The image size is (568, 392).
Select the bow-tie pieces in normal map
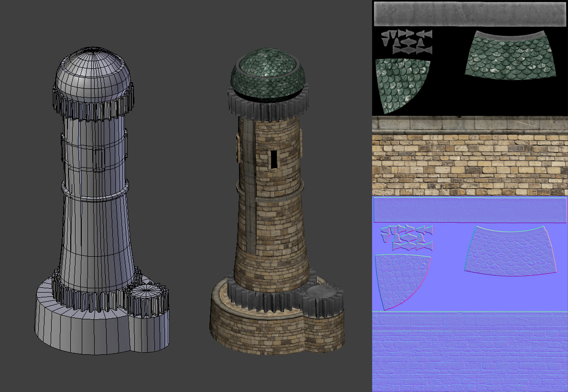[x=407, y=238]
